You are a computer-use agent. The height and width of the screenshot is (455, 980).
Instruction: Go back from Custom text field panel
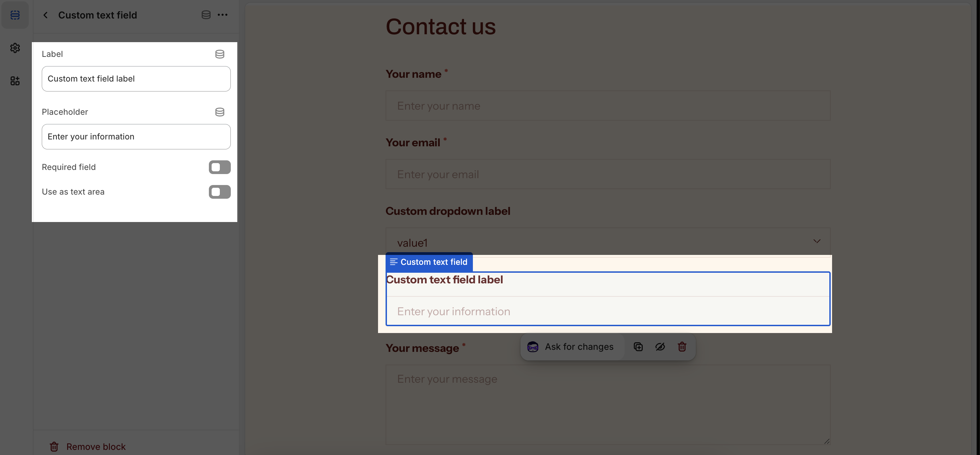[x=46, y=15]
